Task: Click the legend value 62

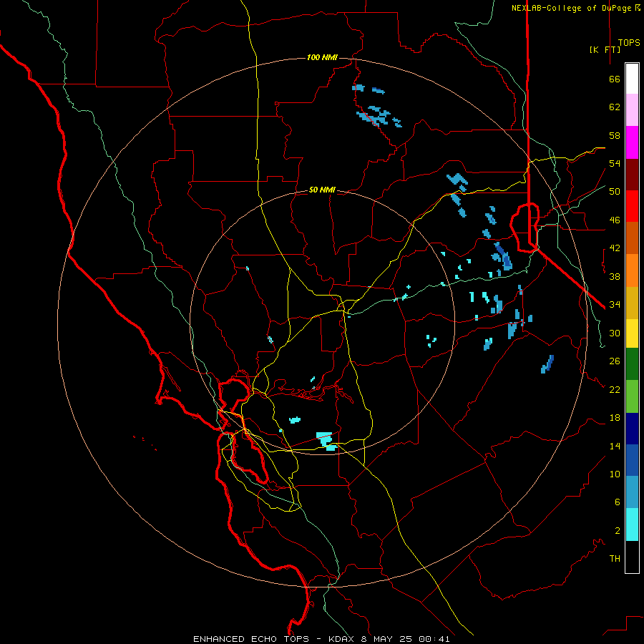Action: [615, 107]
